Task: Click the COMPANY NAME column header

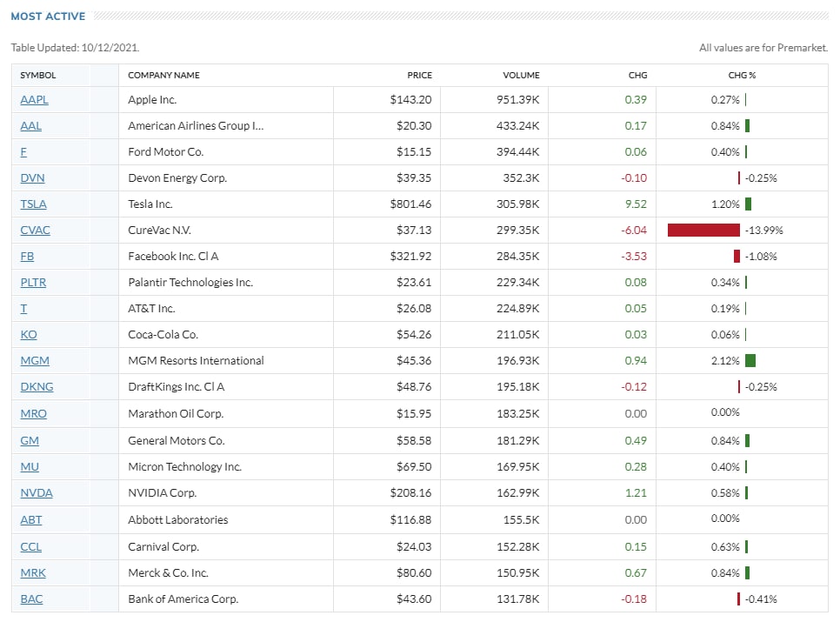Action: 164,76
